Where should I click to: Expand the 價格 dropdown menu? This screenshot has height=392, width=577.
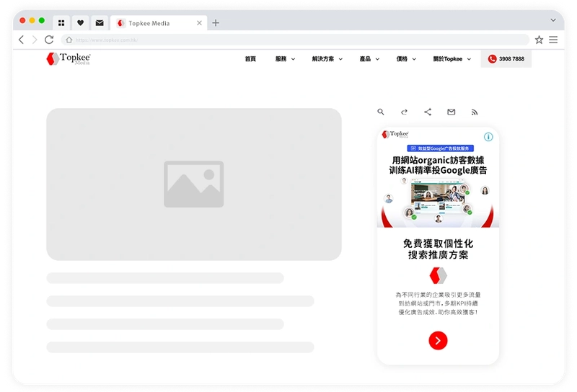[x=406, y=59]
